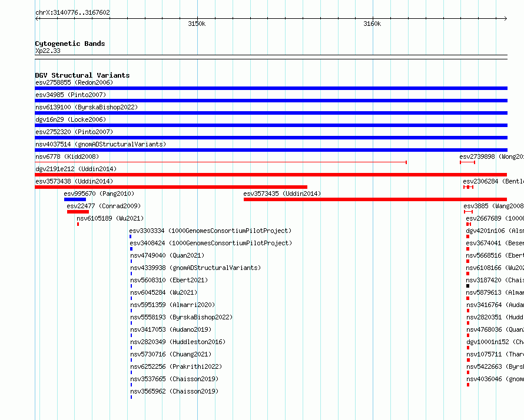Viewport: 524px width, 420px height.
Task: Select nsv2820349 (Huddleston2016) label
Action: point(178,342)
